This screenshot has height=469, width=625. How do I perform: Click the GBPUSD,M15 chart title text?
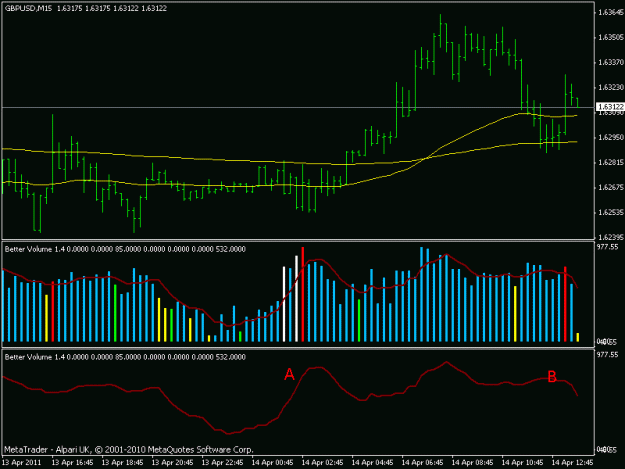[28, 8]
